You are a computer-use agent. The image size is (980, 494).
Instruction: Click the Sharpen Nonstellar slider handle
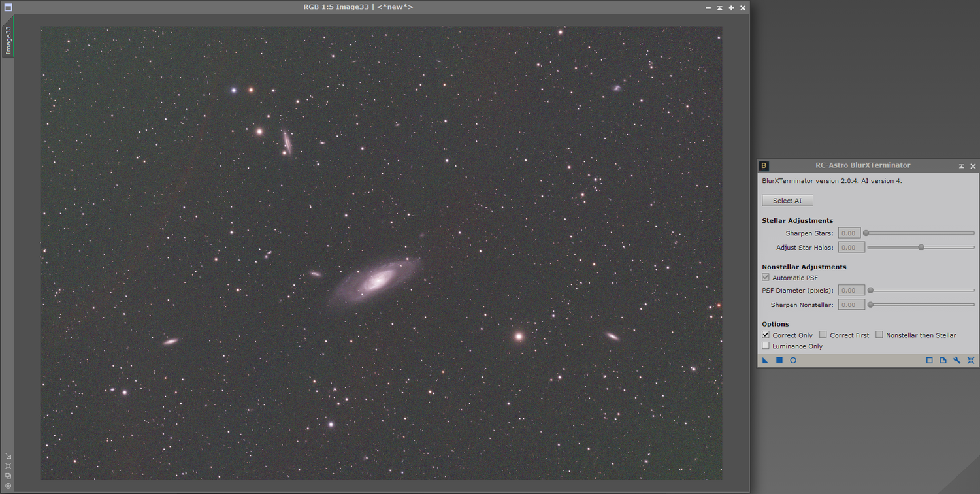[x=870, y=305]
